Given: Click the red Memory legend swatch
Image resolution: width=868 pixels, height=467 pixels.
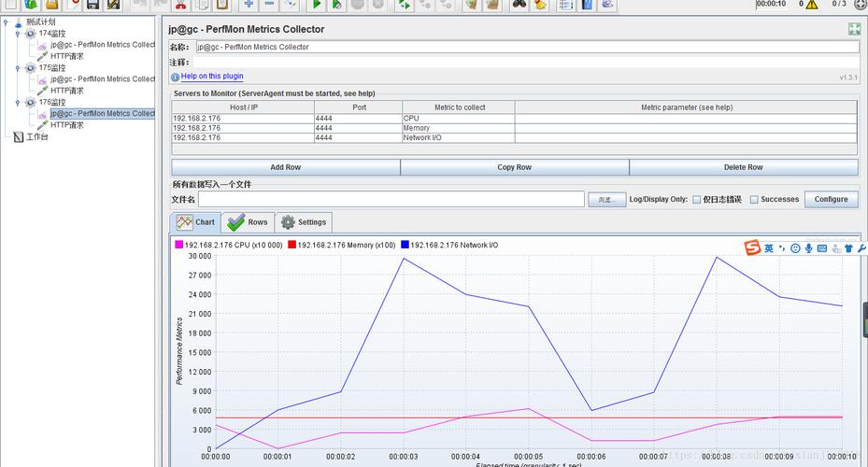Looking at the screenshot, I should click(x=292, y=245).
